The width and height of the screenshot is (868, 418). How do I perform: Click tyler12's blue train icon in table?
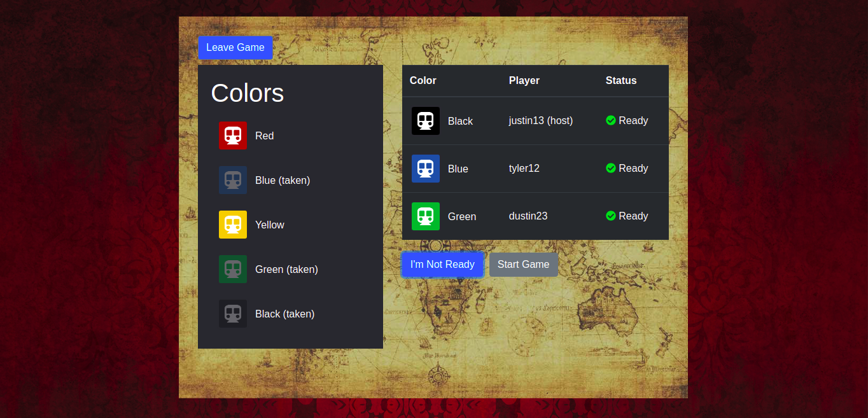[x=425, y=169]
